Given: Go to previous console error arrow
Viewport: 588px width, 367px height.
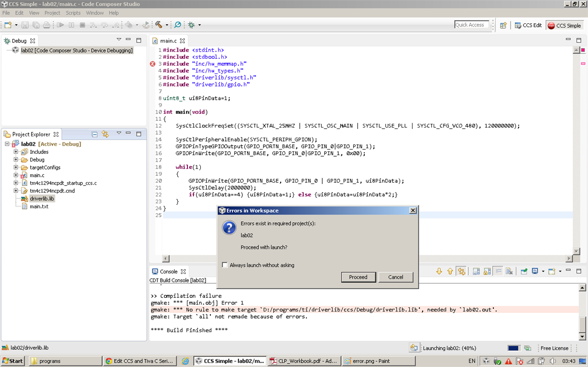Looking at the screenshot, I should [x=450, y=271].
